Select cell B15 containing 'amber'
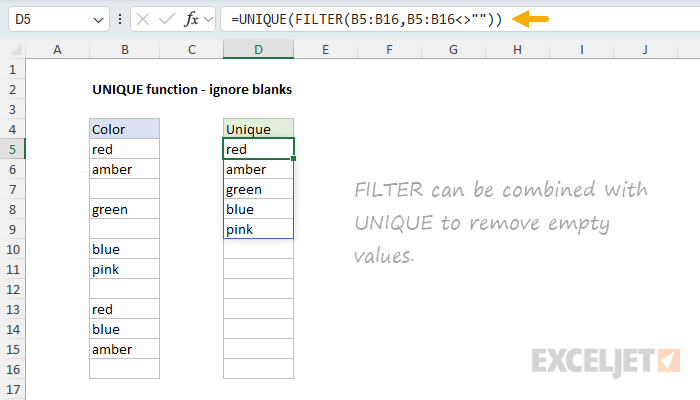This screenshot has width=700, height=400. tap(125, 349)
